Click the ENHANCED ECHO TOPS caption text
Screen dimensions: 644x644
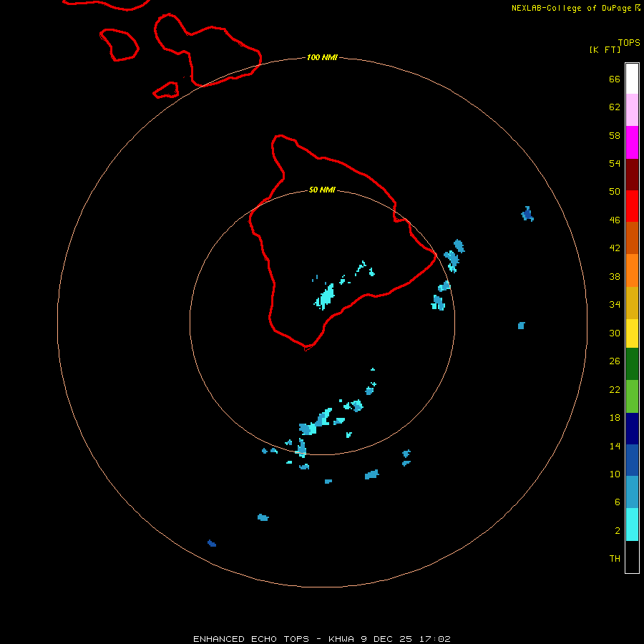coord(251,639)
